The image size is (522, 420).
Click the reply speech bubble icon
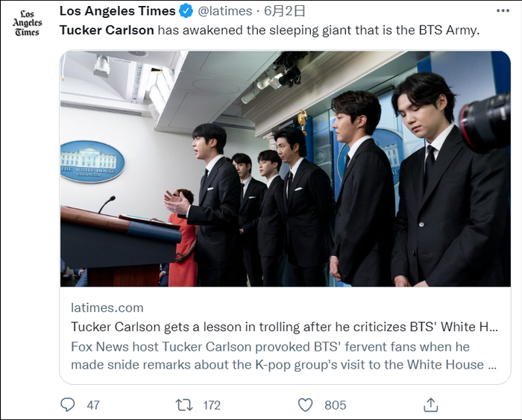click(x=68, y=404)
